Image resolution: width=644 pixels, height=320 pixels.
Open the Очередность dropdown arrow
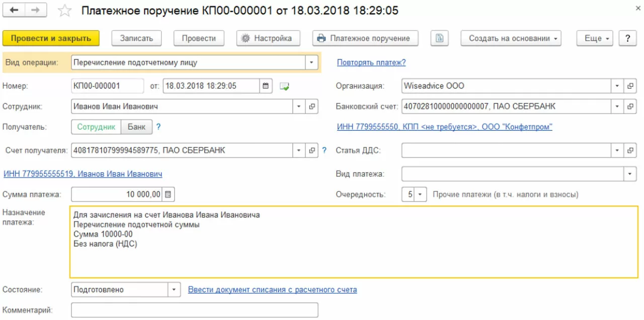pyautogui.click(x=421, y=194)
